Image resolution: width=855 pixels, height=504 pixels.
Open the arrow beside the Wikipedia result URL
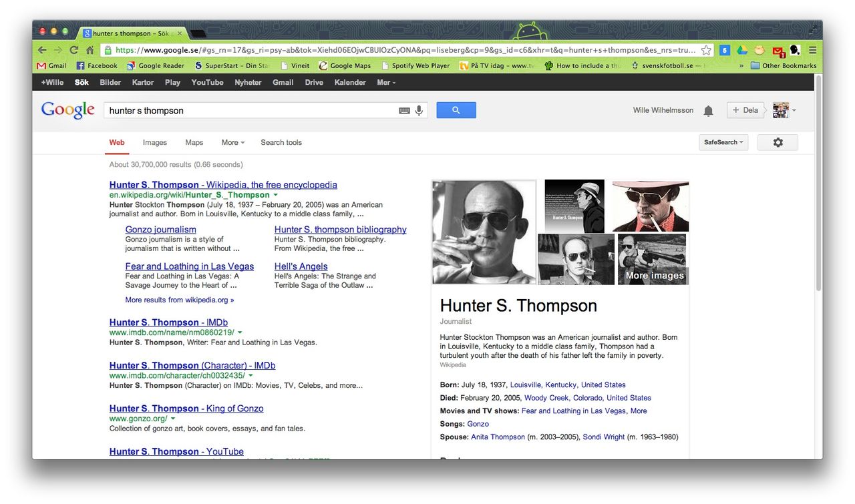pos(276,195)
